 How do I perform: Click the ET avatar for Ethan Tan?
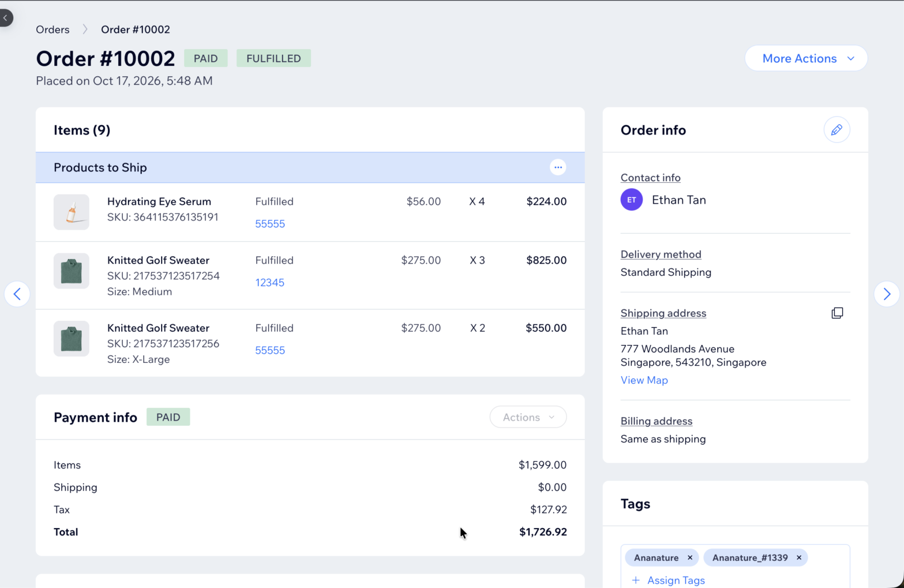[x=632, y=200]
